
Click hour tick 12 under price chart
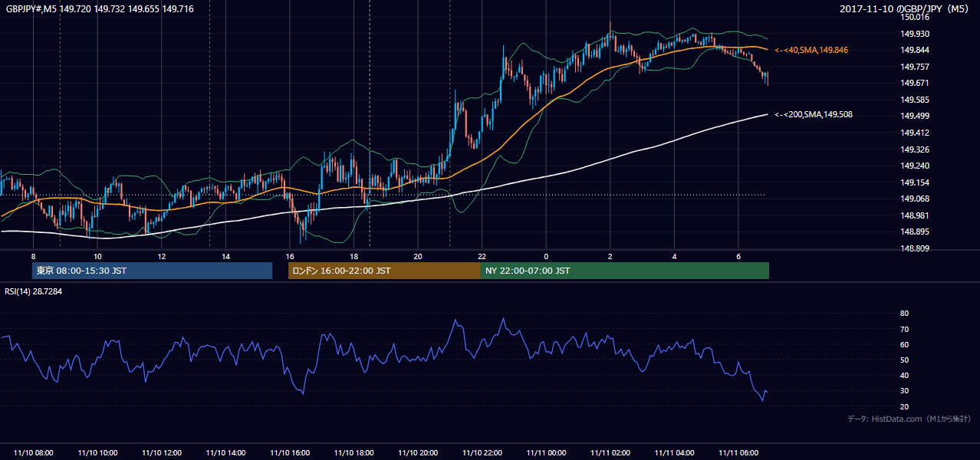coord(162,256)
